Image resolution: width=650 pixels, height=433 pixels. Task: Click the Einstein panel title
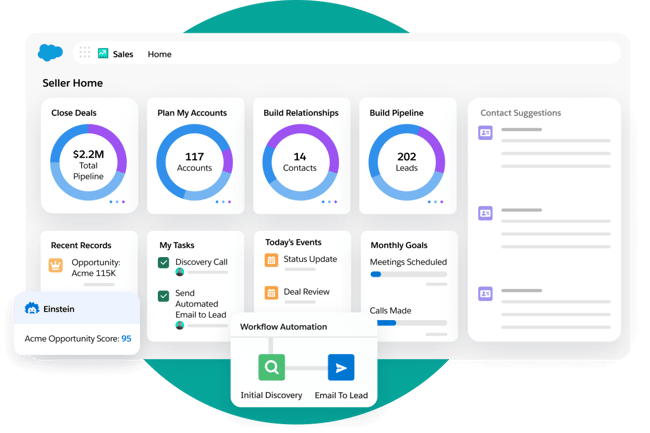point(59,309)
